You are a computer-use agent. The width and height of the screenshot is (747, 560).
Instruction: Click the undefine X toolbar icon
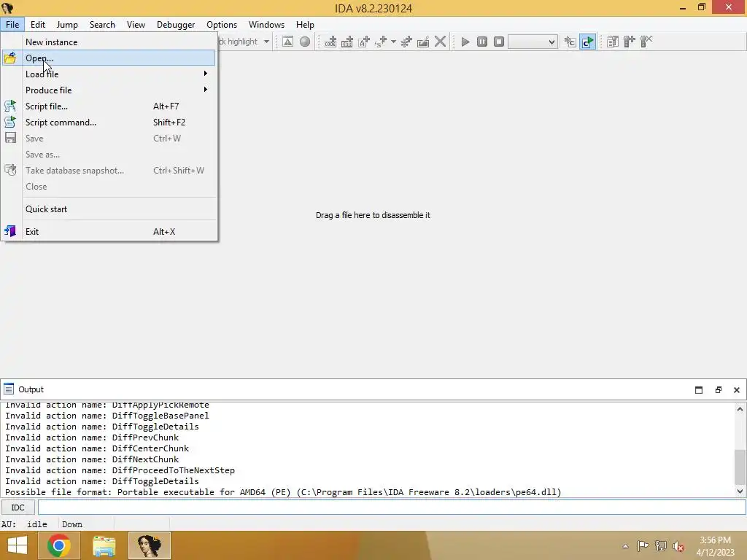(x=440, y=42)
